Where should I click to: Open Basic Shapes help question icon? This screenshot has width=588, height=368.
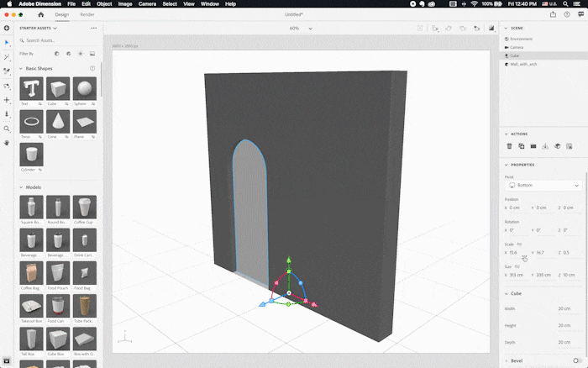[x=92, y=68]
